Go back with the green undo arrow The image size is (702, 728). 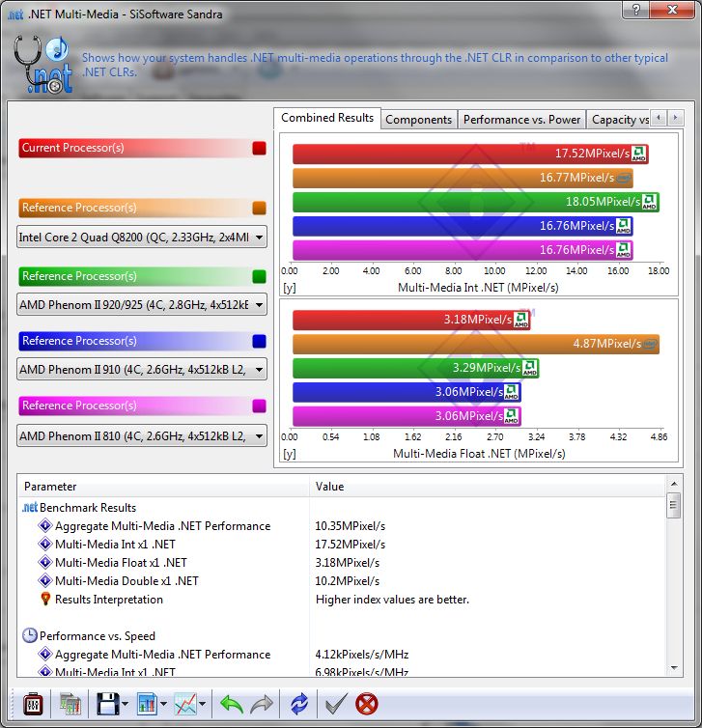tap(231, 704)
